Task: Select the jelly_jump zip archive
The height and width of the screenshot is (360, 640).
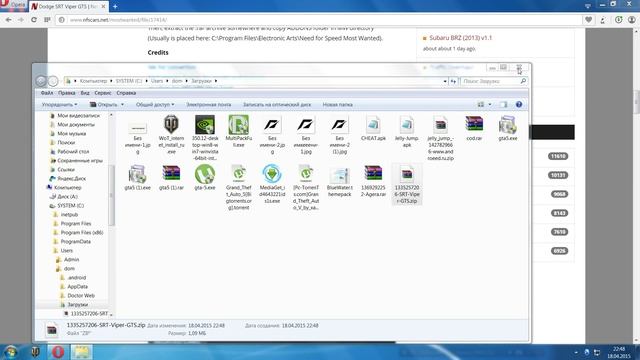Action: [x=440, y=124]
